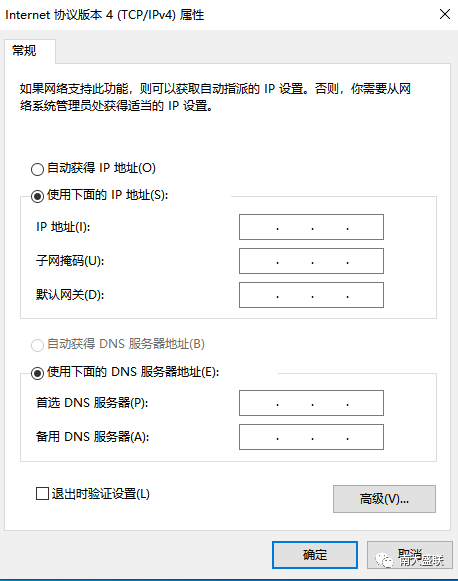Click the first octet of 子网掩码 field

(x=259, y=261)
